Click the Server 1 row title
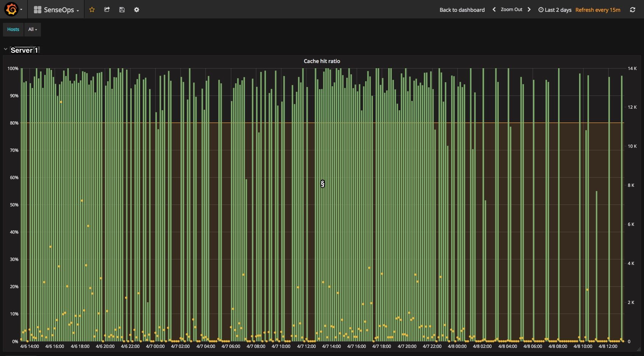 click(x=24, y=50)
